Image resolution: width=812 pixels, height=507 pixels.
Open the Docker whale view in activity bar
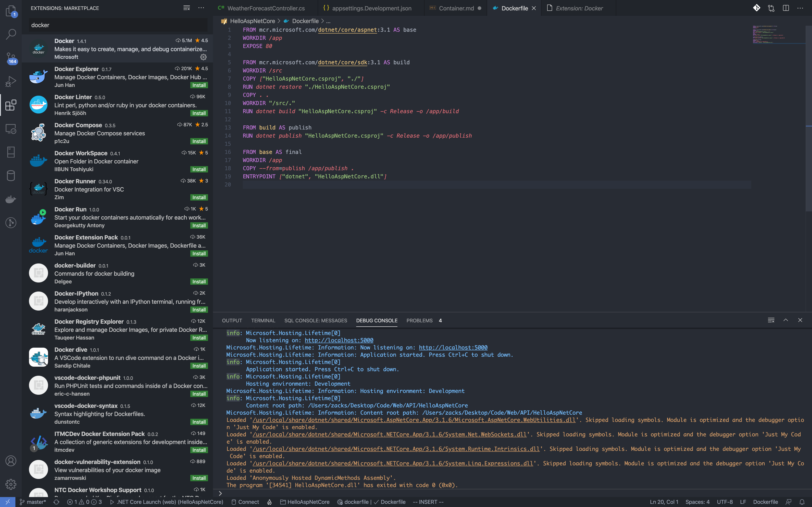pos(11,199)
